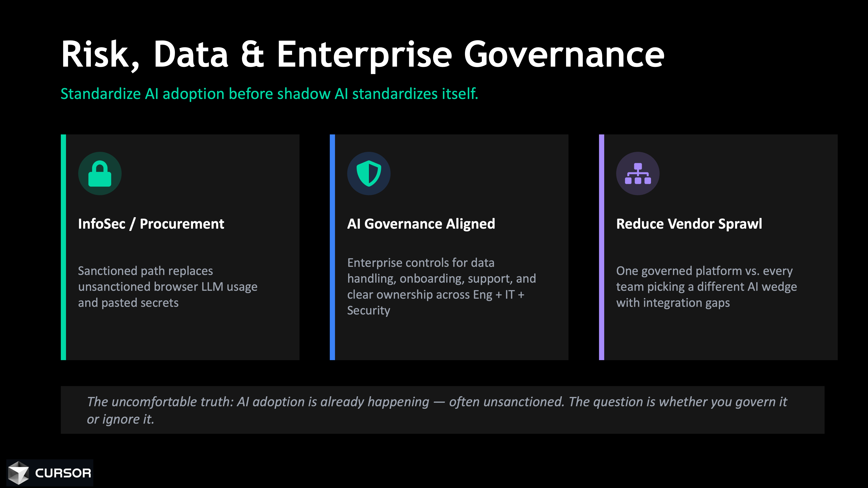Click the purple accent bar on third card

(601, 247)
